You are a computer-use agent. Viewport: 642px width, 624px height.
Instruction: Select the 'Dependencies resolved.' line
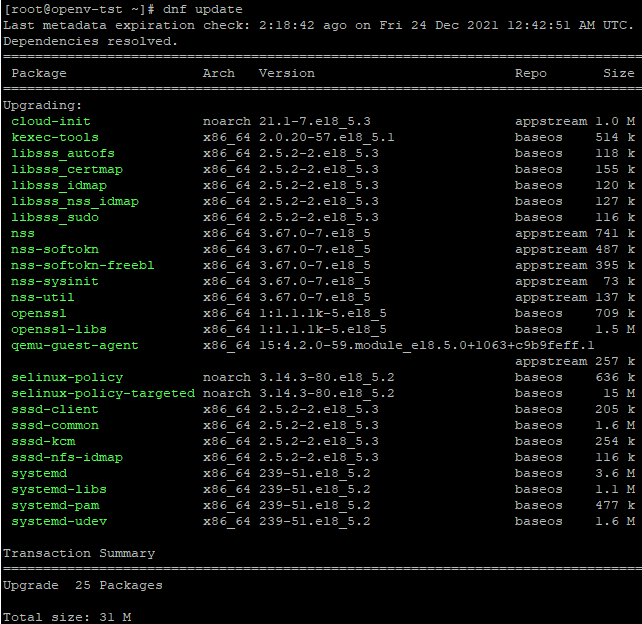click(90, 41)
